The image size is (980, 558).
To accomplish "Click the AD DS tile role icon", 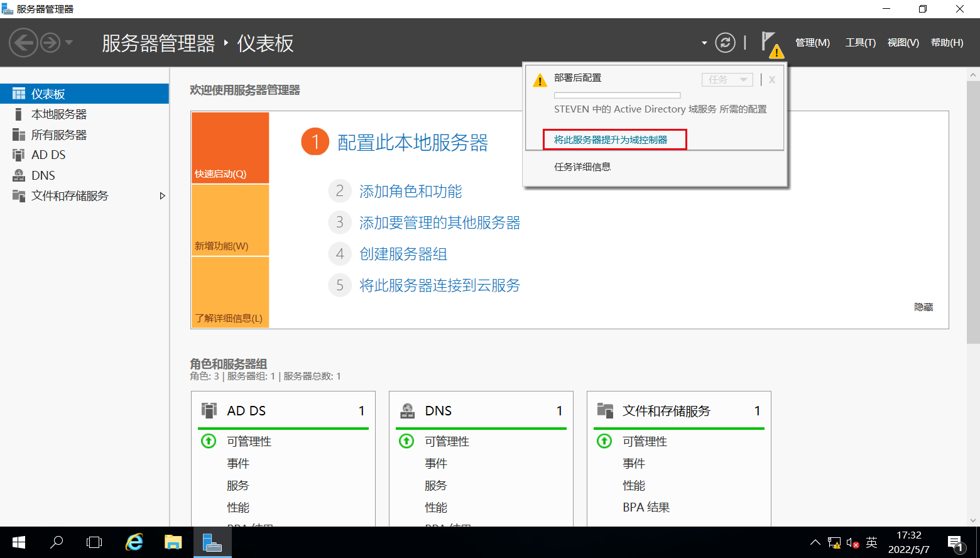I will [x=209, y=410].
